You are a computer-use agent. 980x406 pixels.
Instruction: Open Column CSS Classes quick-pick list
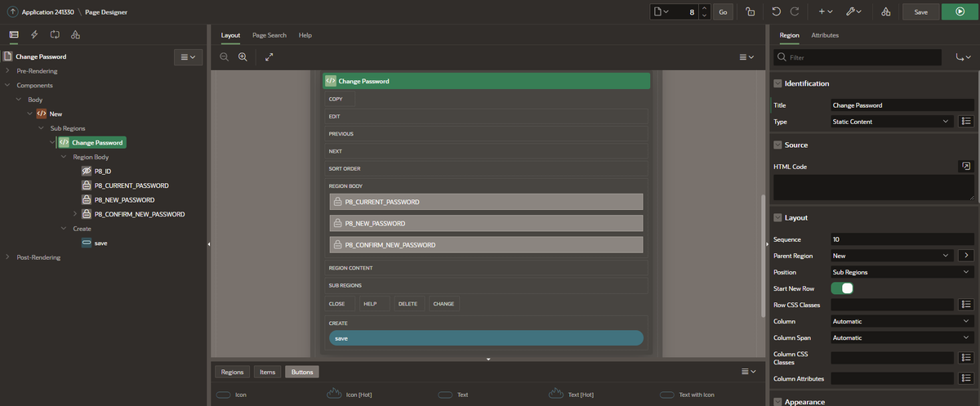coord(966,358)
